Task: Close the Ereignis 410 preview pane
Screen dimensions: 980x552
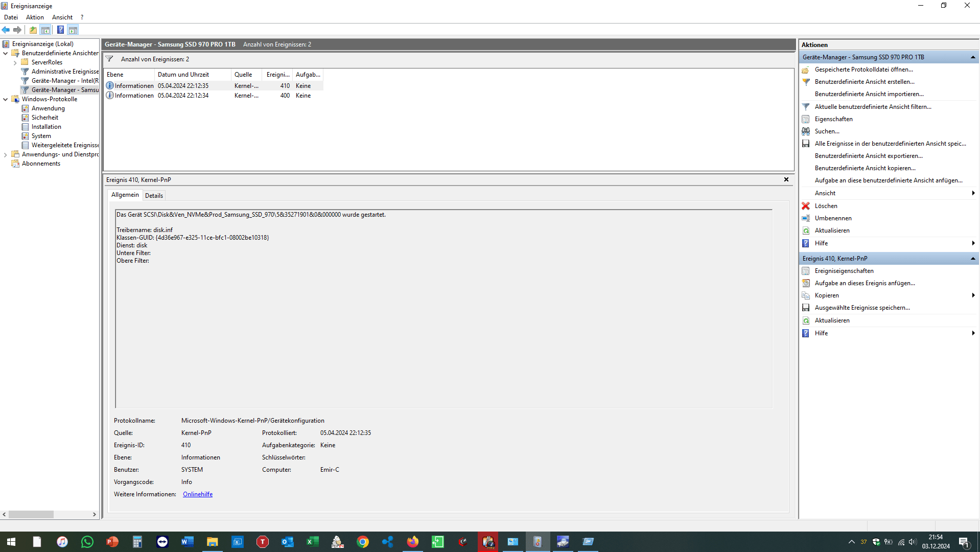Action: click(x=786, y=179)
